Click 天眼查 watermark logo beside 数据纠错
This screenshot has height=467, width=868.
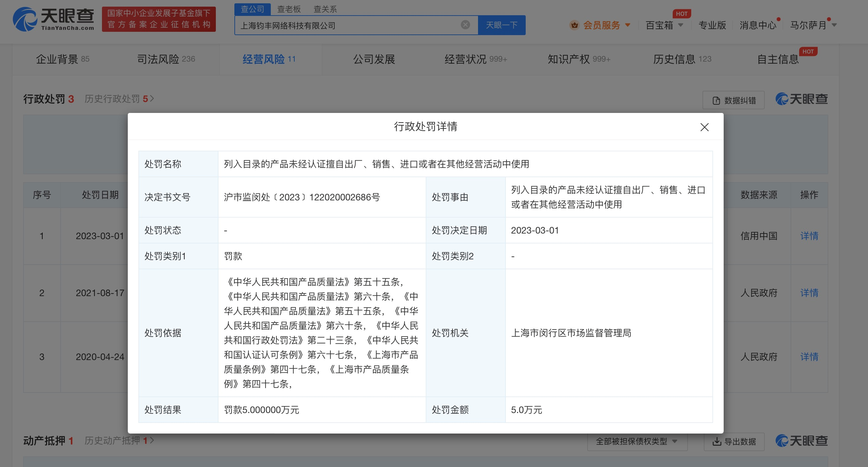801,99
